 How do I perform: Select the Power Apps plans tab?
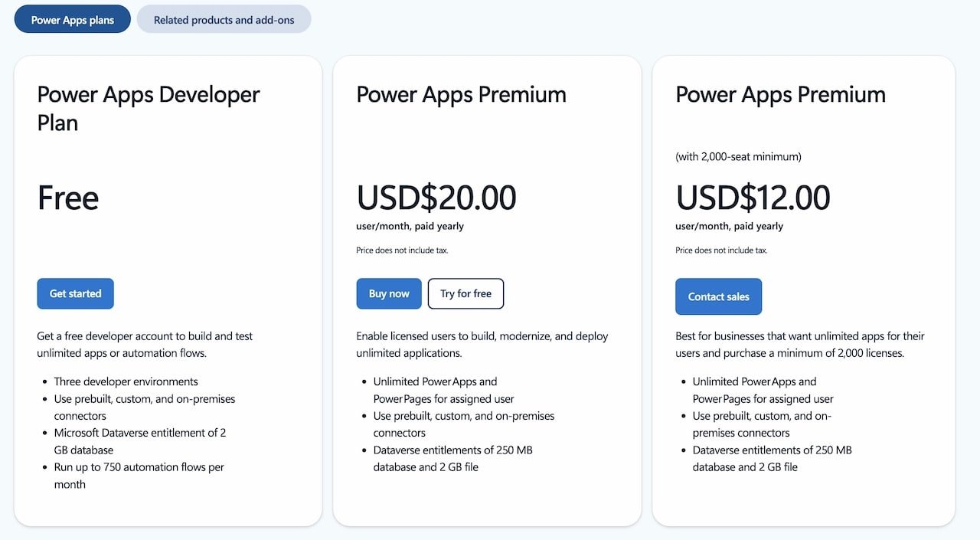(x=72, y=19)
